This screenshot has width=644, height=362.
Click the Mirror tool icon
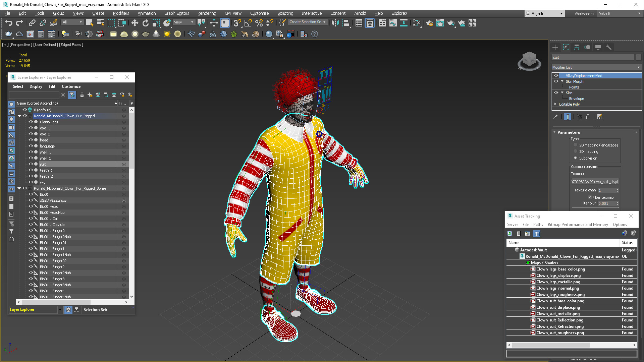click(335, 23)
